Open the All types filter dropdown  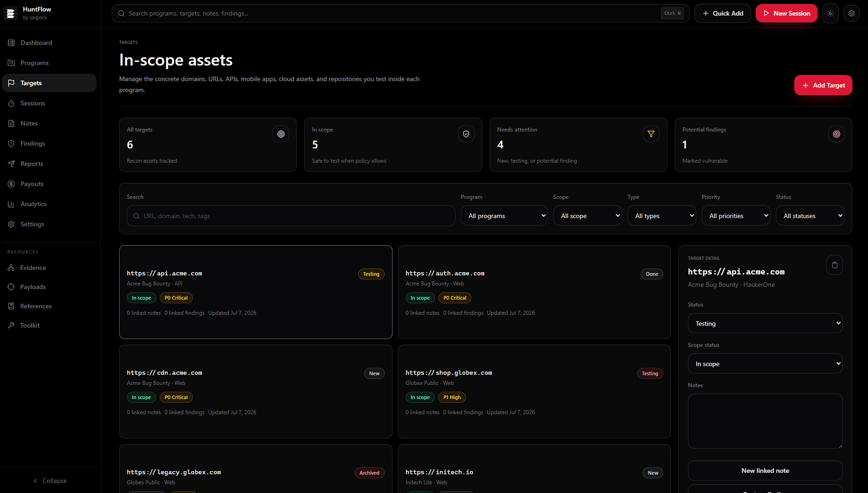661,216
